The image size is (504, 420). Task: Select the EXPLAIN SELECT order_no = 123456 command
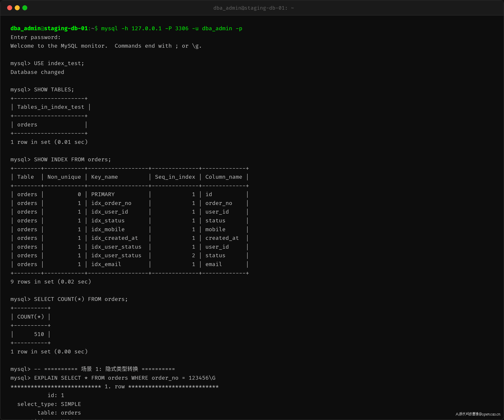(125, 378)
